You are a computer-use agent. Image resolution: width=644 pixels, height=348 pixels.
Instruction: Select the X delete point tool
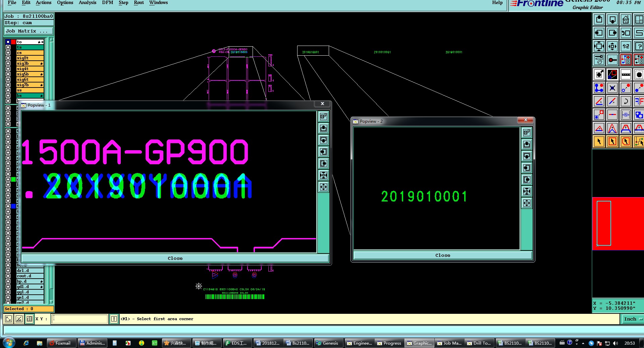point(612,88)
